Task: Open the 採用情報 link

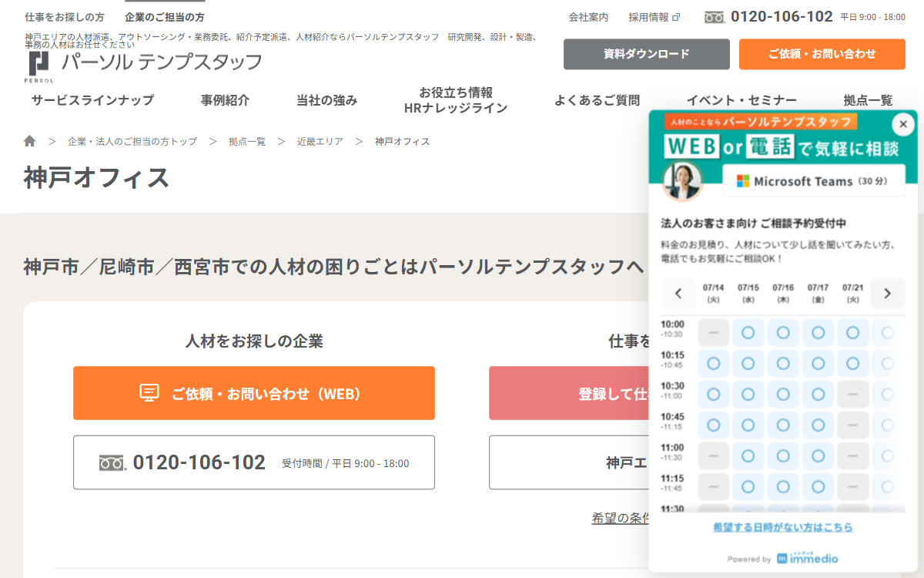Action: [648, 17]
